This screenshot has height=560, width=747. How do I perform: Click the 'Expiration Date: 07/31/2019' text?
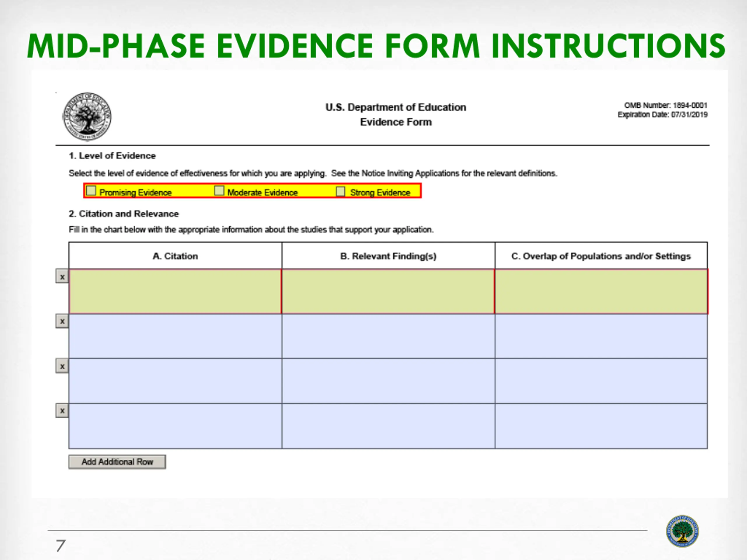[x=663, y=115]
